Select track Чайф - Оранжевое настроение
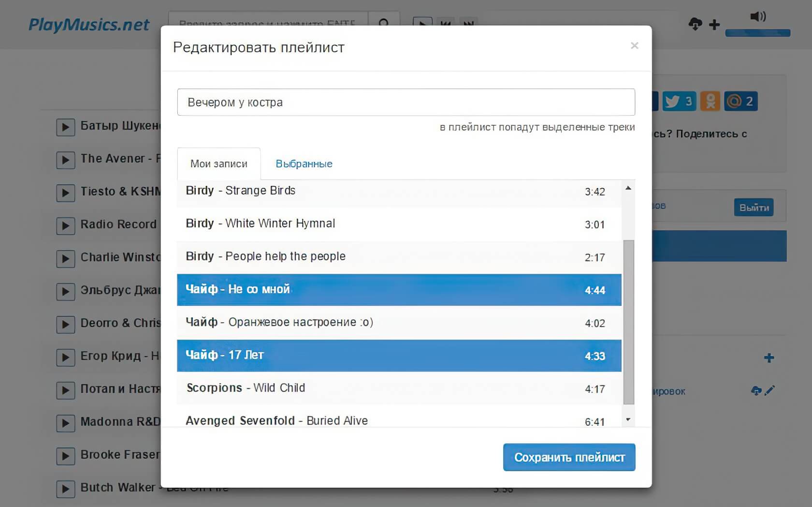This screenshot has width=812, height=507. pyautogui.click(x=399, y=323)
